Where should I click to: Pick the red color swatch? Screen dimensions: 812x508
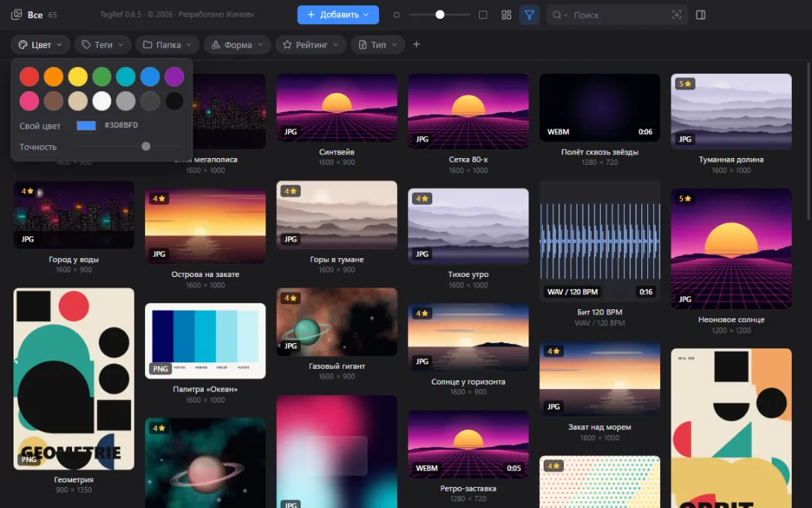29,77
